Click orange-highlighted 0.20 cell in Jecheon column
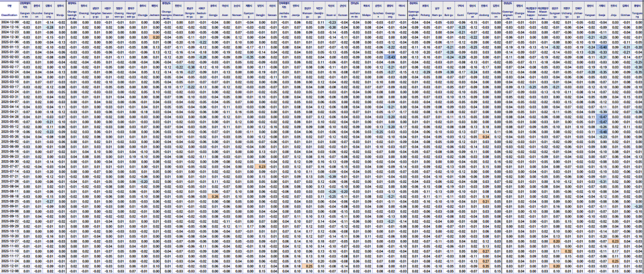Image resolution: width=644 pixels, height=274 pixels. click(x=155, y=37)
